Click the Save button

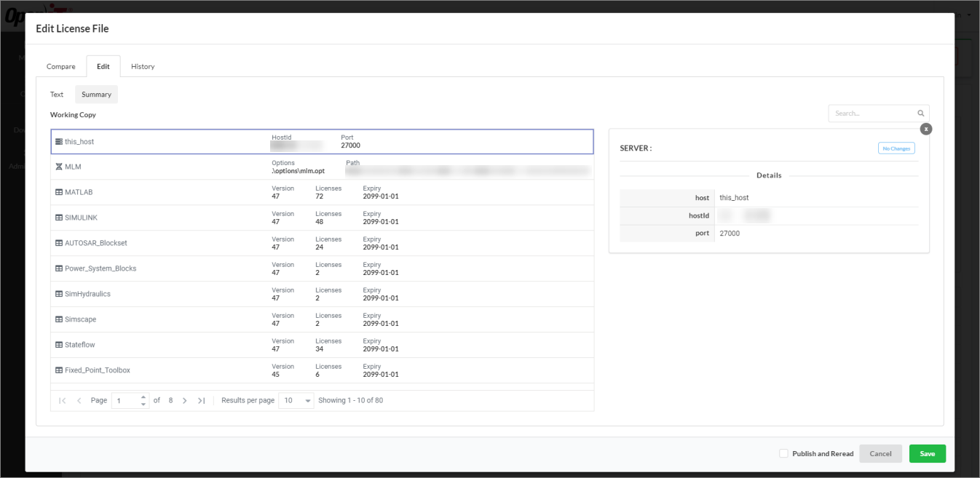(x=927, y=453)
